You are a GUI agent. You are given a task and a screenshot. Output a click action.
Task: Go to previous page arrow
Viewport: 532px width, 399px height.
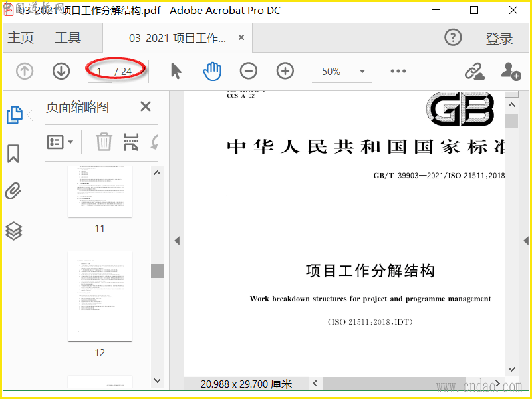tap(25, 71)
